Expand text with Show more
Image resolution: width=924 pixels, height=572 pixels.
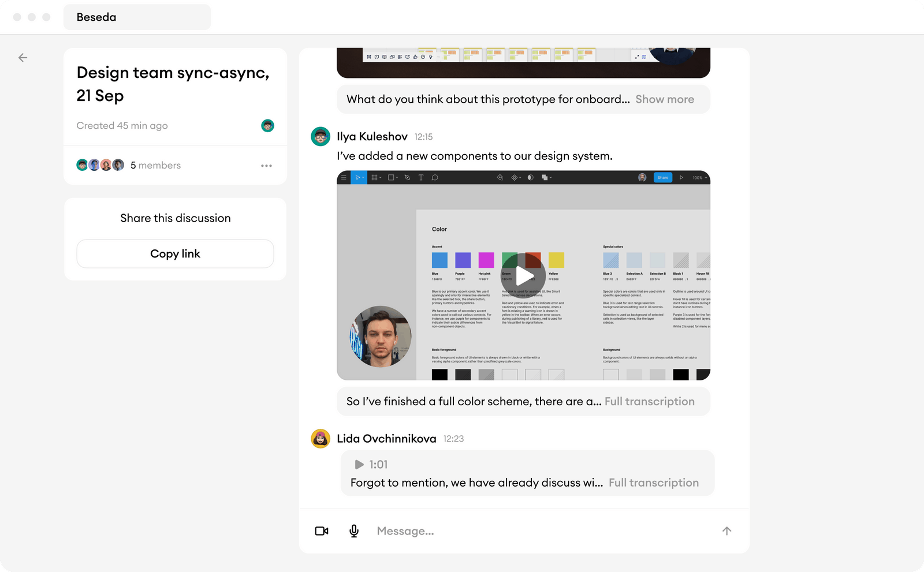665,99
